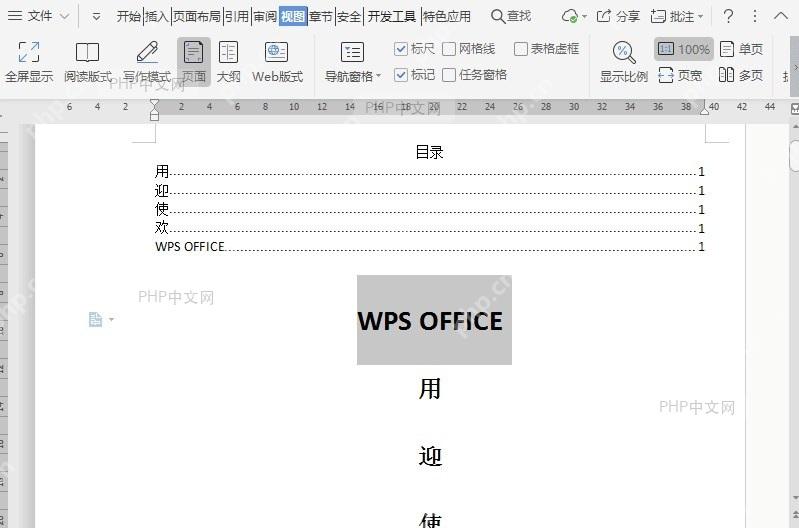Open the Special Features (特色应用) tab
This screenshot has height=528, width=799.
tap(447, 16)
